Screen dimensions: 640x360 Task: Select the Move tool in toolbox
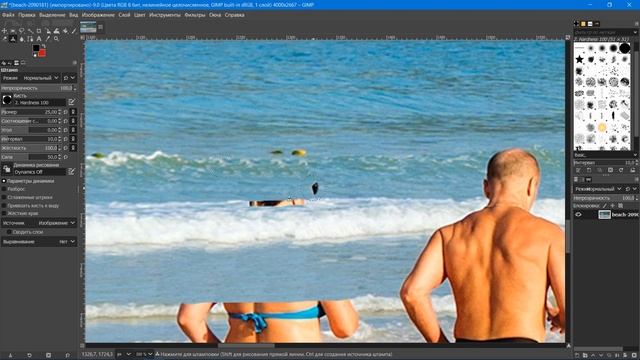(x=4, y=31)
